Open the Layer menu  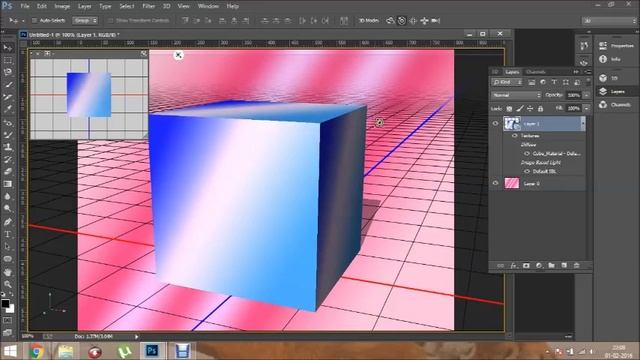pos(84,6)
